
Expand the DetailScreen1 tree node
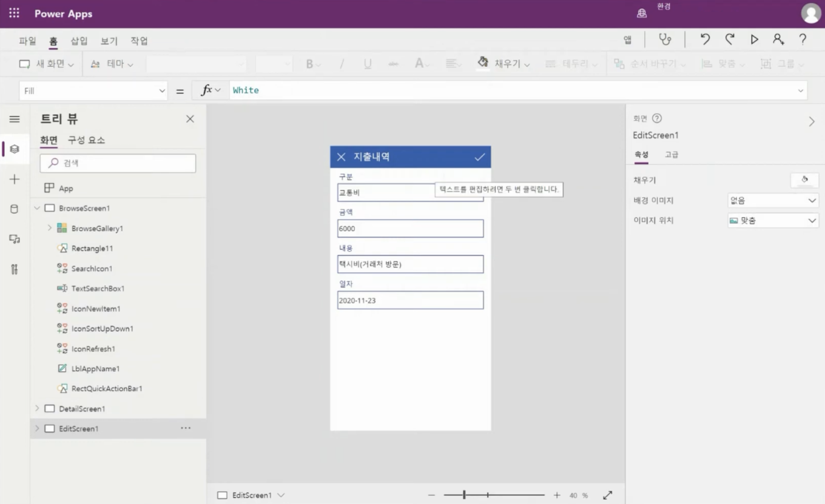(x=37, y=408)
